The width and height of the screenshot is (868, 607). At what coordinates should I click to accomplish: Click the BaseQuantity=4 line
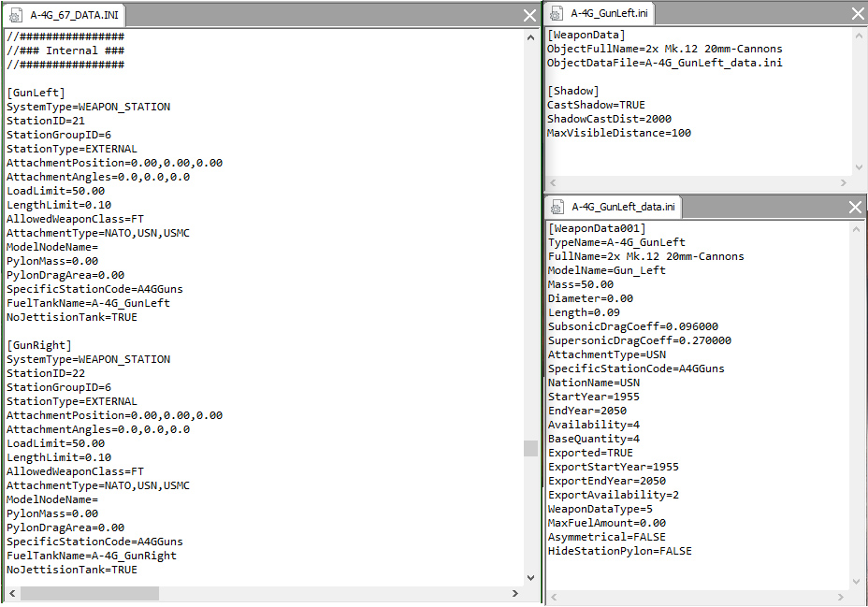coord(594,439)
